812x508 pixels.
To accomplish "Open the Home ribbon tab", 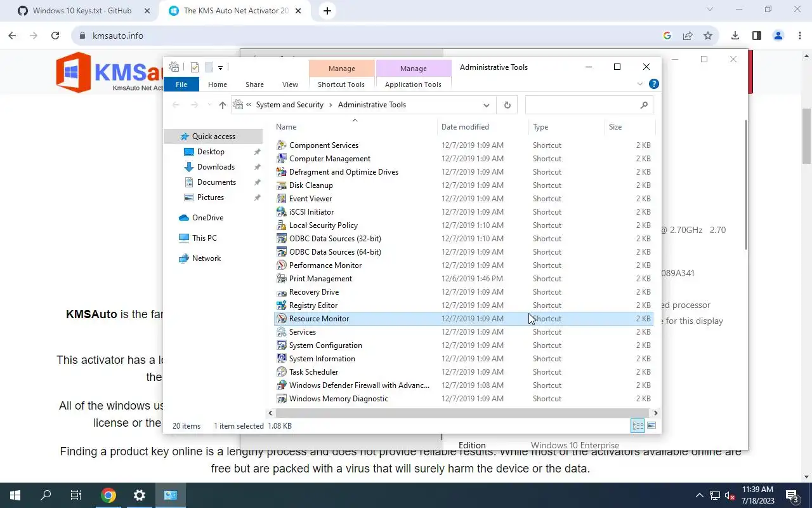I will click(217, 84).
